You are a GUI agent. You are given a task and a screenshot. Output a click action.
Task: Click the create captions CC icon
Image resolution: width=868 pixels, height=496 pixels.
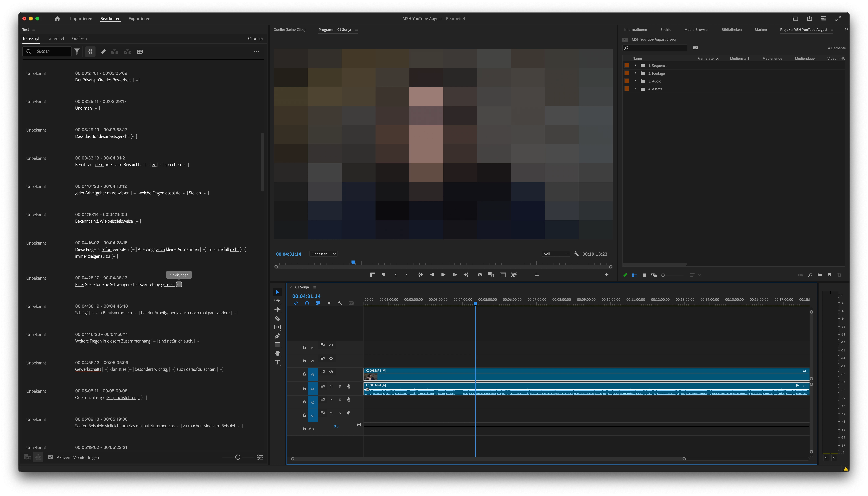click(140, 51)
